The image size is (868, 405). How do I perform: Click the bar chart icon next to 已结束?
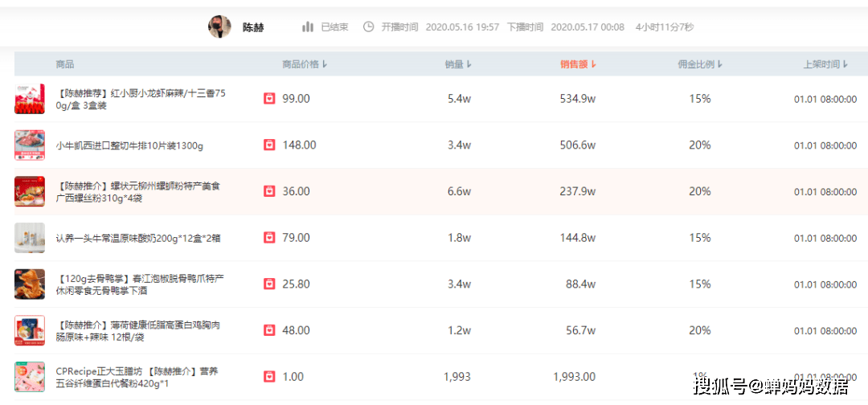tap(308, 27)
